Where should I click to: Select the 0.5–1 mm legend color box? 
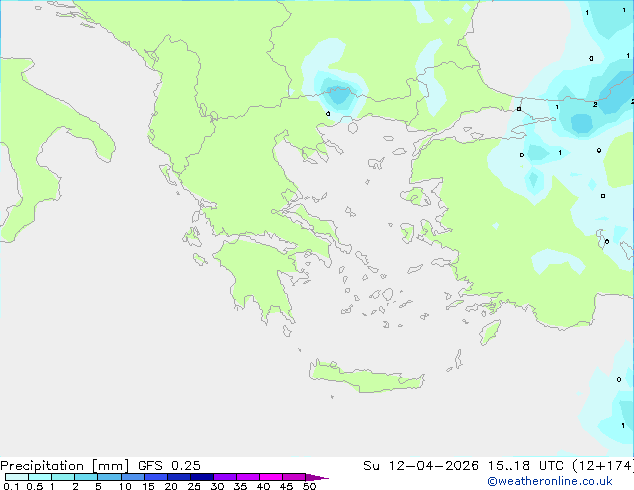(40, 477)
